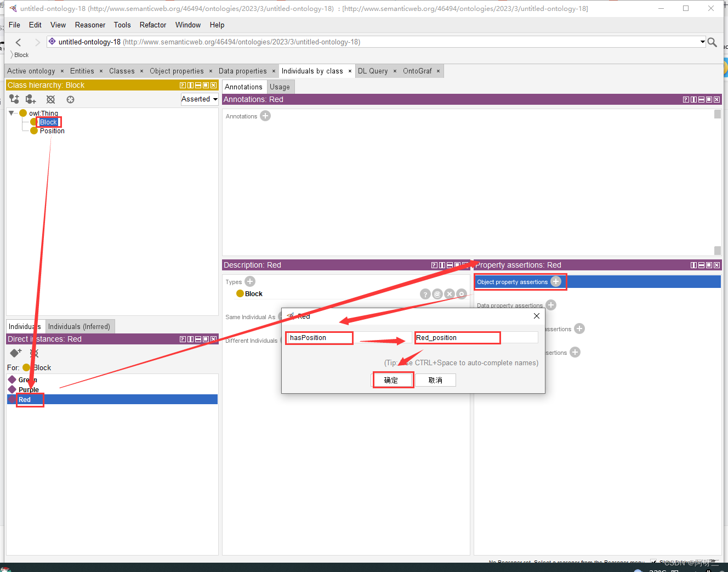Screen dimensions: 728x572
Task: Select the Block class in hierarchy
Action: tap(48, 122)
